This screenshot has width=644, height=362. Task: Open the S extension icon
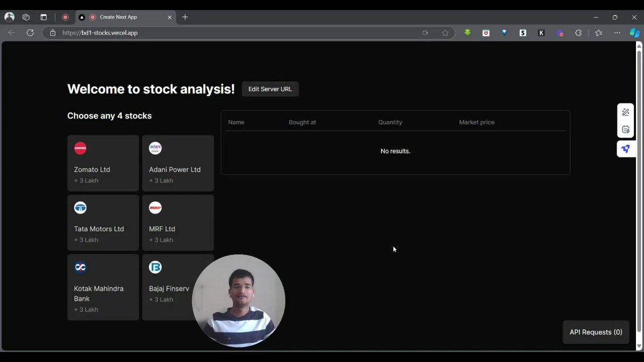pos(523,33)
